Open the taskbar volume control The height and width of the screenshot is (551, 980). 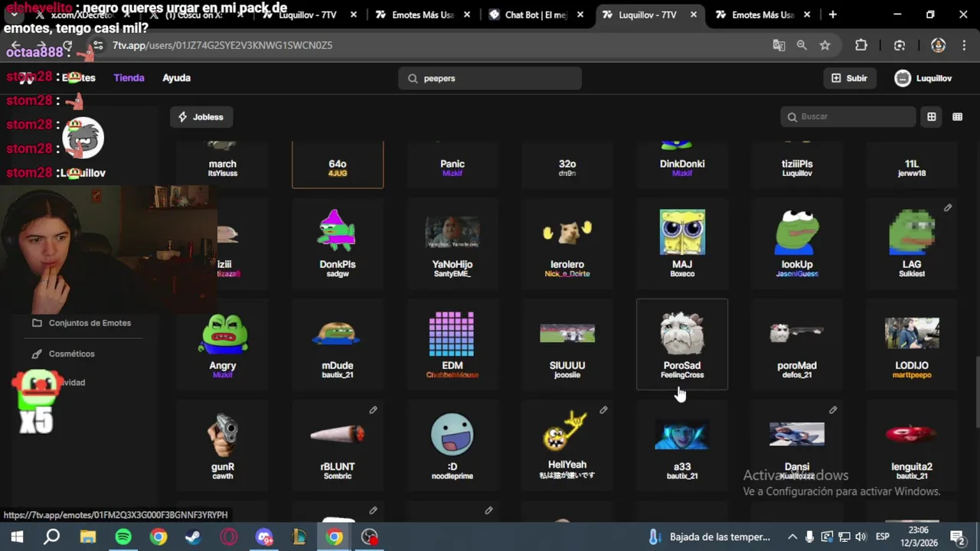point(861,536)
